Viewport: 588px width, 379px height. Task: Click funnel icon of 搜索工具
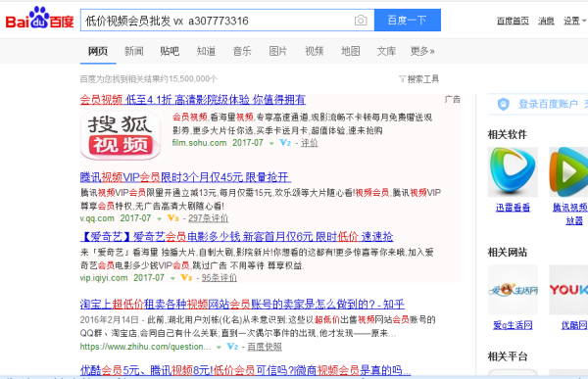pyautogui.click(x=402, y=78)
